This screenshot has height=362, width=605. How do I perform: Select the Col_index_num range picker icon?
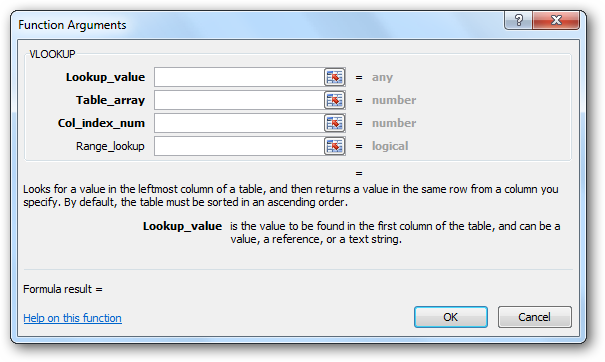coord(334,123)
